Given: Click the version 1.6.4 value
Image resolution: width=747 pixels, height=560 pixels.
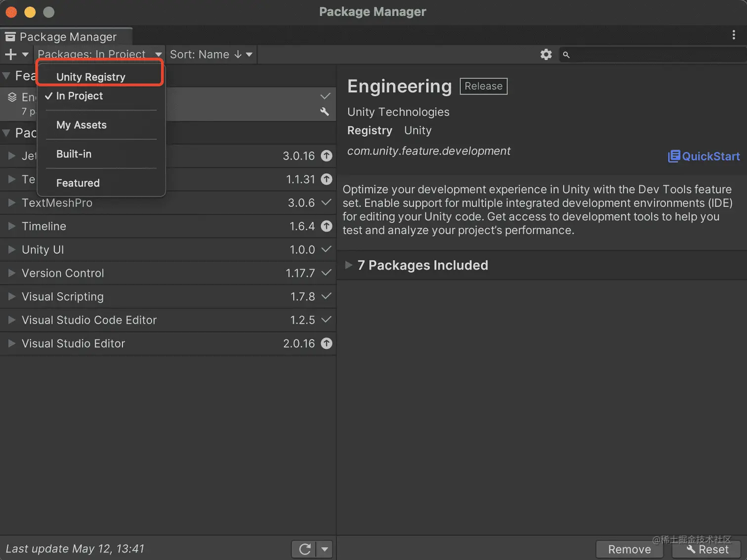Looking at the screenshot, I should coord(302,226).
